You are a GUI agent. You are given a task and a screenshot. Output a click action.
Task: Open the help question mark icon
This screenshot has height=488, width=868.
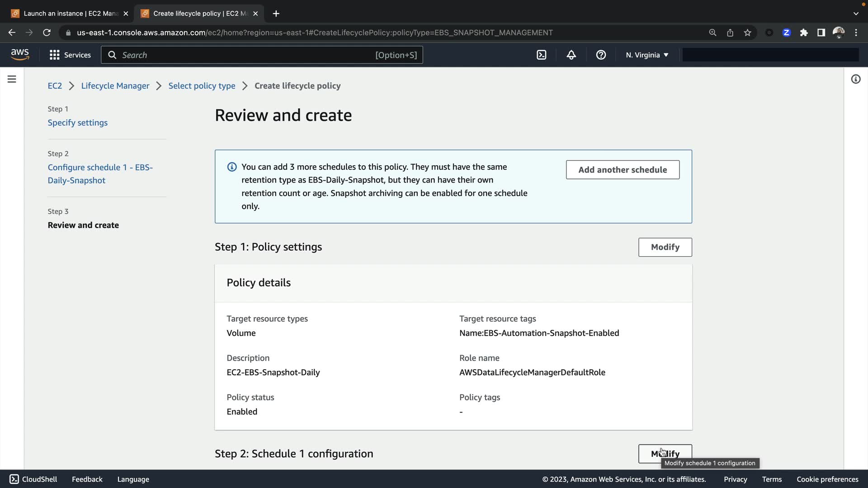click(x=601, y=55)
